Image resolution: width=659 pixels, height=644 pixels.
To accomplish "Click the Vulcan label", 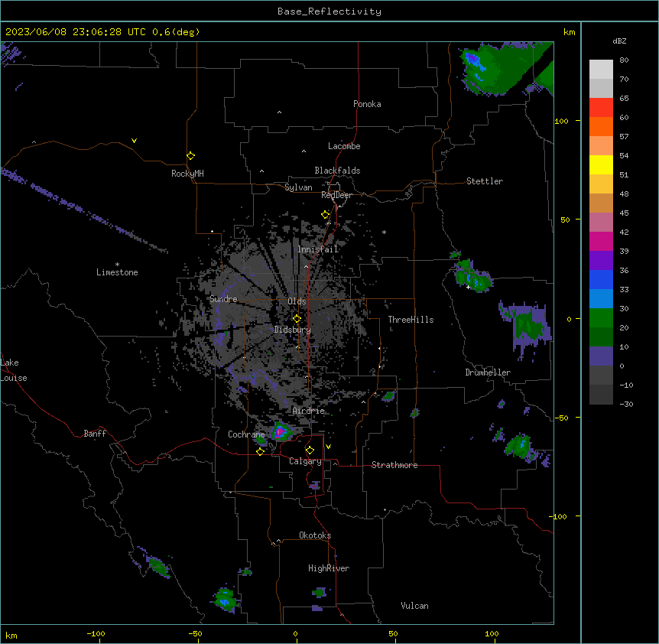I will click(415, 606).
